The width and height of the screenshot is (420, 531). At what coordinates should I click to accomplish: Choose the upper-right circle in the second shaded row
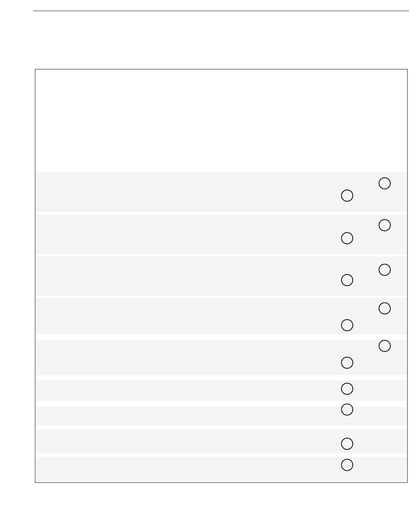point(385,225)
